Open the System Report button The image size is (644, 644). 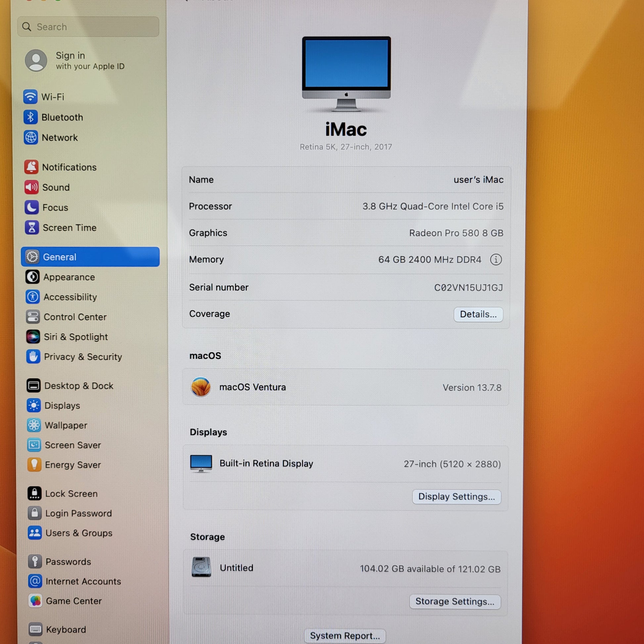[345, 635]
